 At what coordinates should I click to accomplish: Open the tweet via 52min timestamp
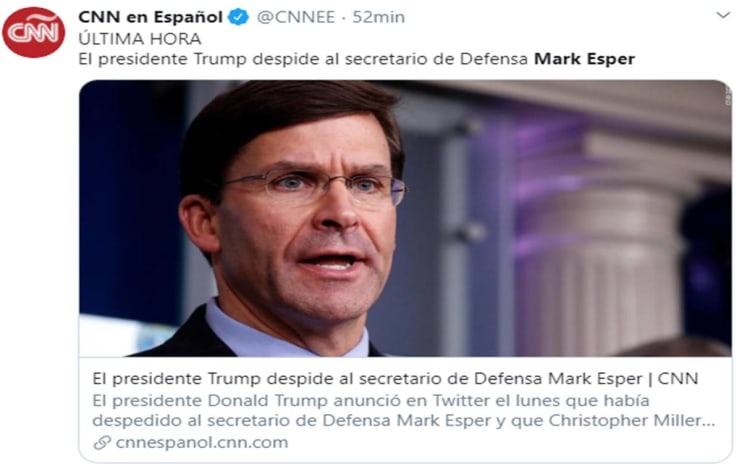(x=378, y=17)
